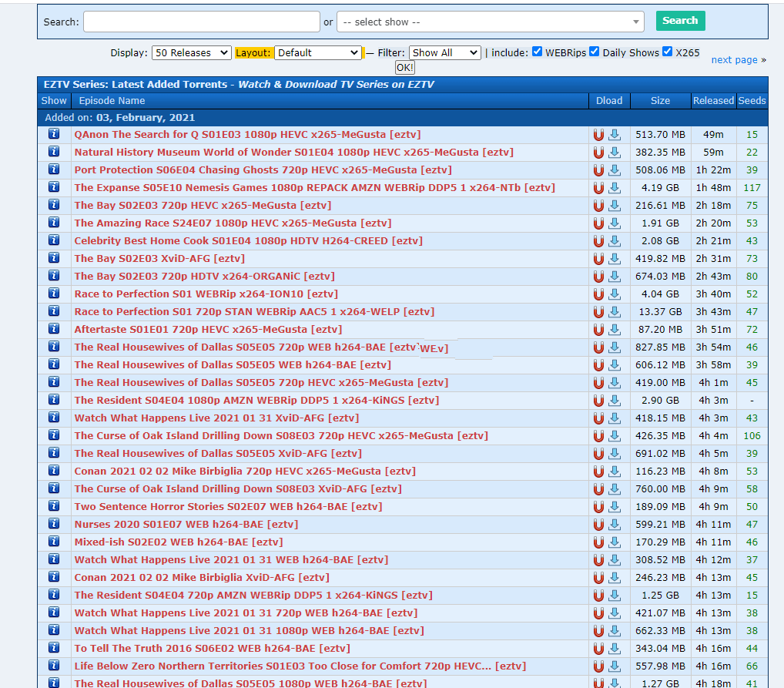Screen dimensions: 784x688
Task: Open Mixed-ish S02E02 WEB h264-BAE link
Action: coord(179,542)
